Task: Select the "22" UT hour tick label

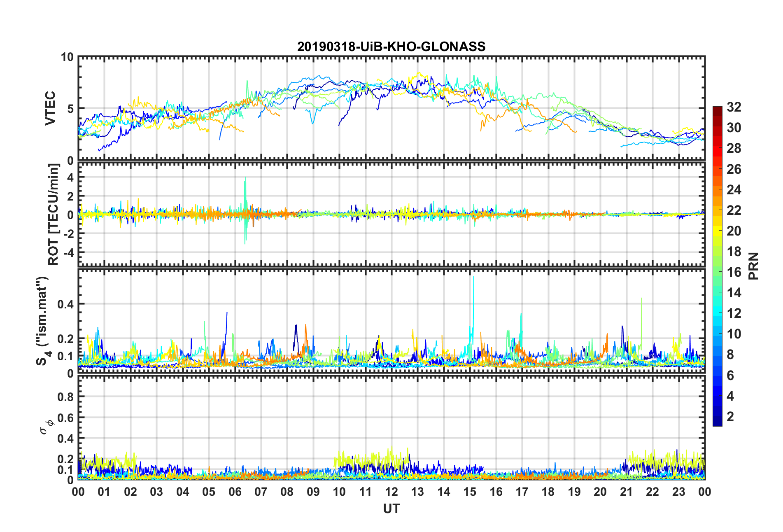Action: (x=652, y=492)
